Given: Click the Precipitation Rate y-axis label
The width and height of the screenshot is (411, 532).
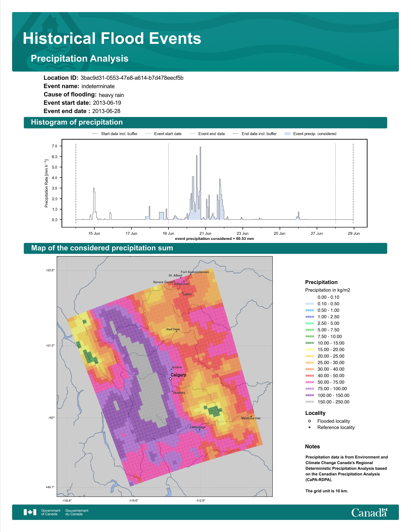Looking at the screenshot, I should [x=46, y=183].
